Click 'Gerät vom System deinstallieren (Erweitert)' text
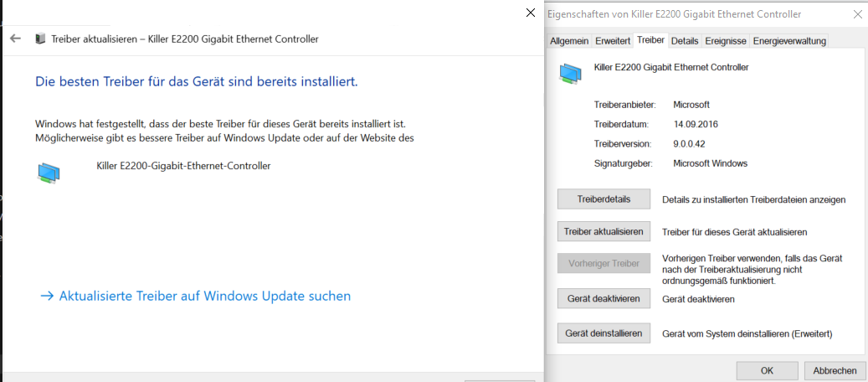The image size is (868, 382). [747, 333]
